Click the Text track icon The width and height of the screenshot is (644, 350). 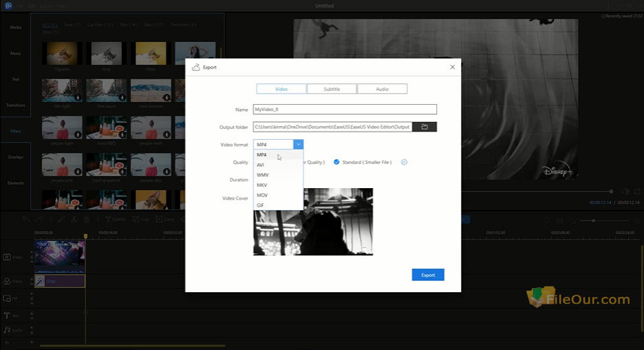[x=7, y=316]
